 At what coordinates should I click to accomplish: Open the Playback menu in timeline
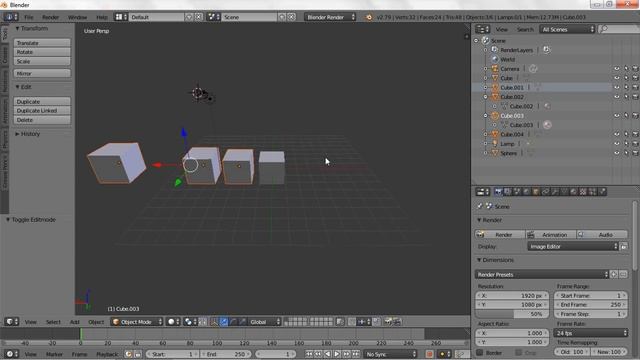click(107, 354)
